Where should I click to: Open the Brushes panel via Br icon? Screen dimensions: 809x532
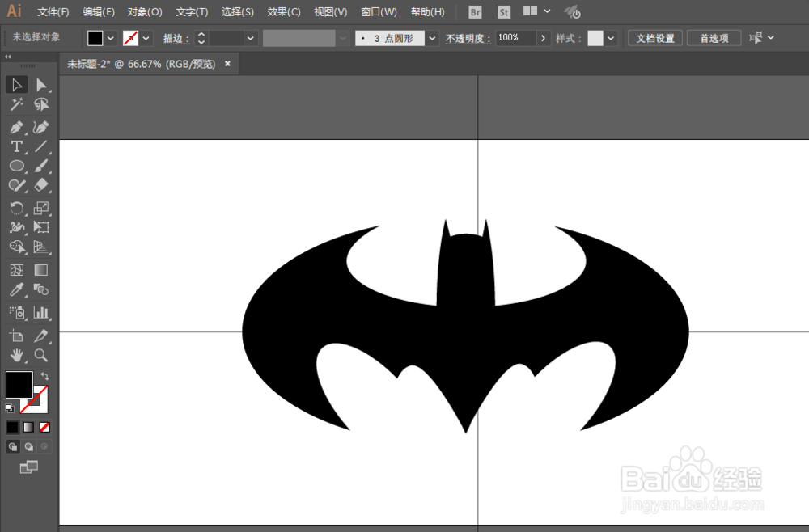(x=474, y=11)
